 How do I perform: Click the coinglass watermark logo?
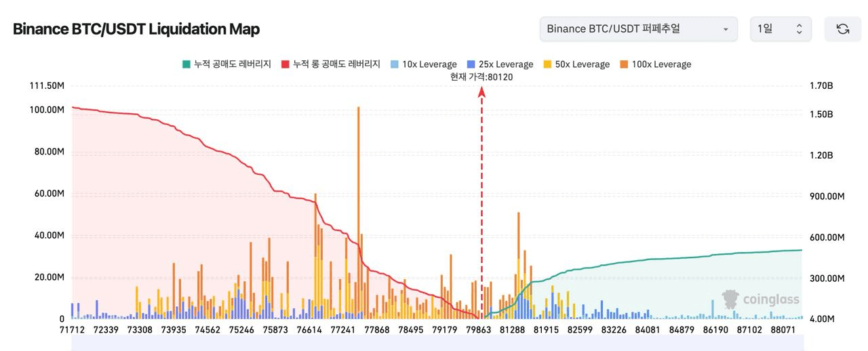761,299
